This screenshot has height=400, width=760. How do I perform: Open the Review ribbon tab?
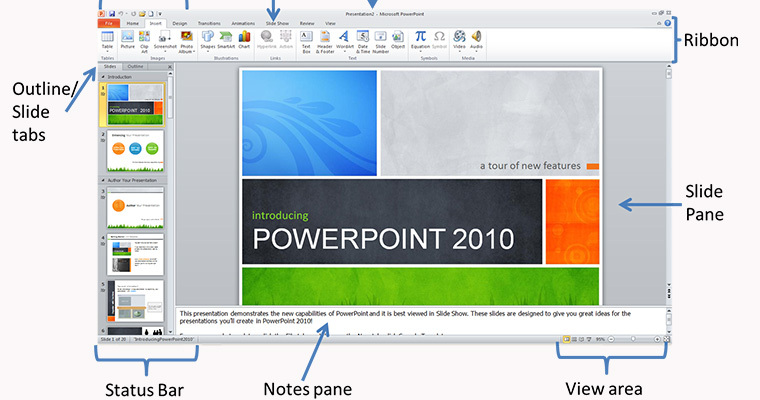[307, 23]
